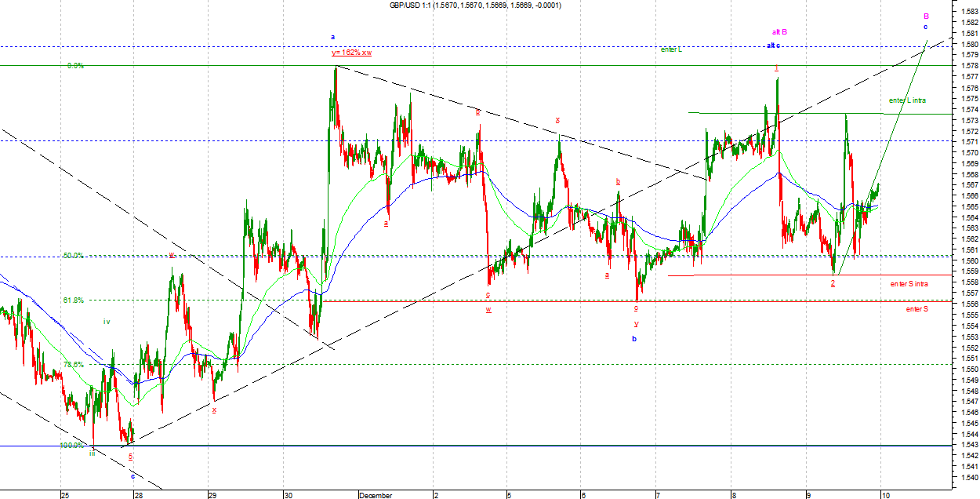Click the 'enter L' label near top
980x499 pixels.
coord(671,49)
